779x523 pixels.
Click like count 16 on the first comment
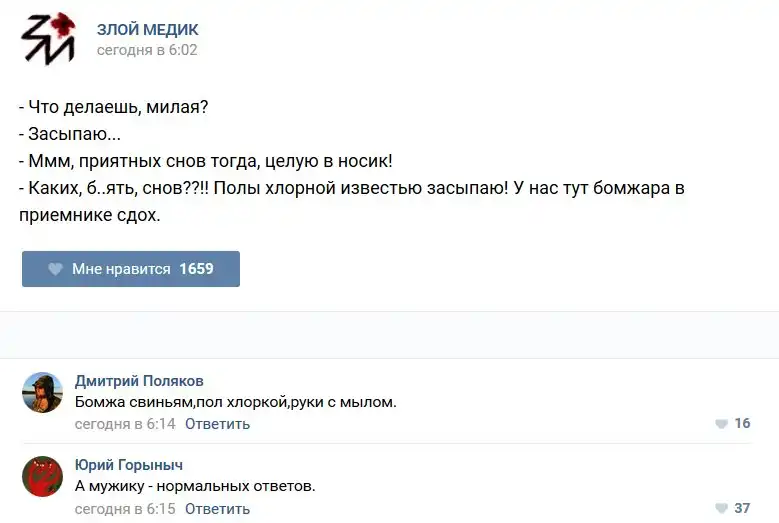pyautogui.click(x=742, y=424)
